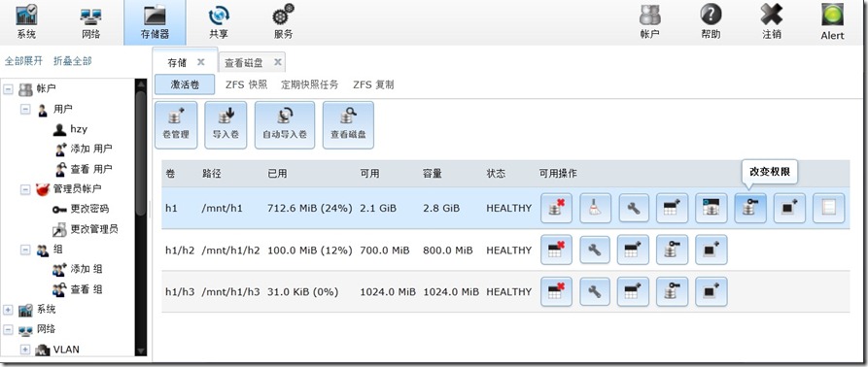868x367 pixels.
Task: Click the 自动导入卷 auto import icon
Action: [x=285, y=125]
